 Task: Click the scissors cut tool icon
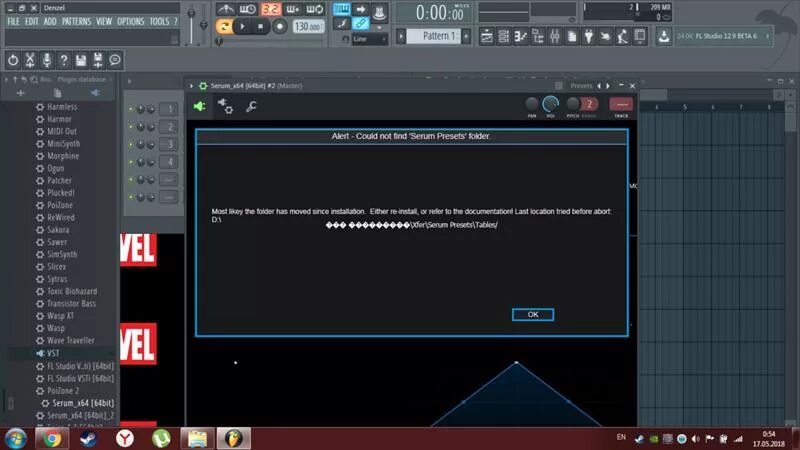tap(30, 60)
